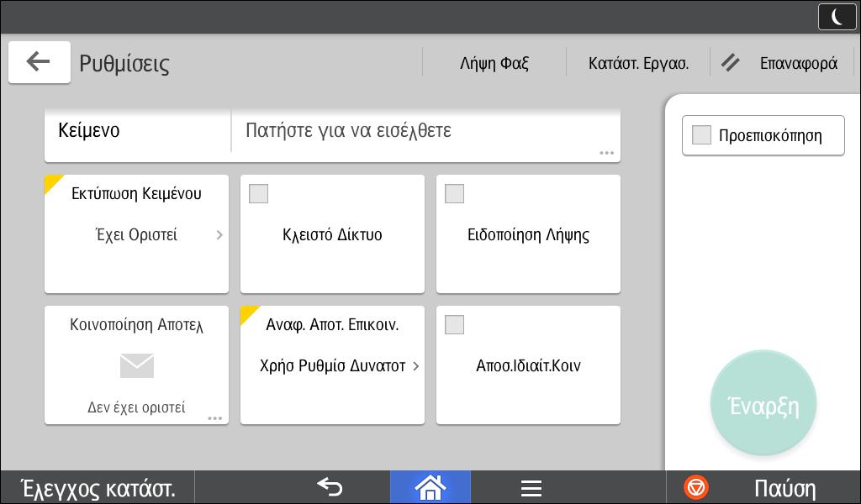The height and width of the screenshot is (504, 861).
Task: Click the Κοινοποίηση Αποτελ card title
Action: (137, 325)
